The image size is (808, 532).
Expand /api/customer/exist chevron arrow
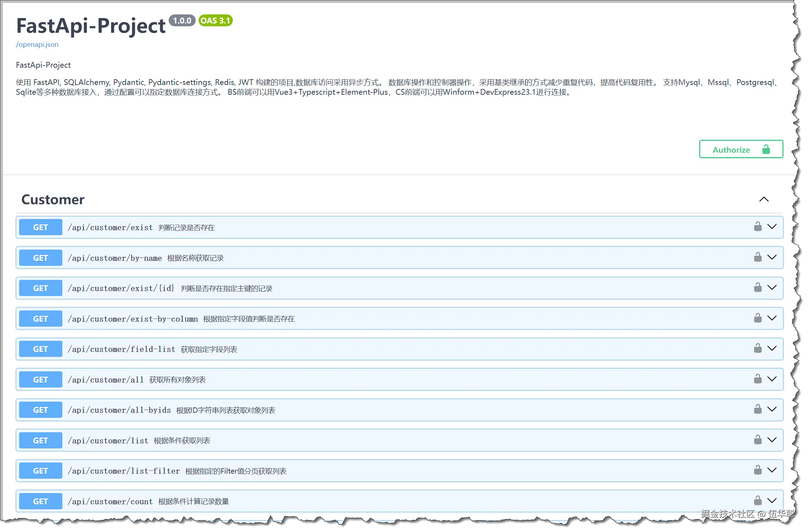772,227
